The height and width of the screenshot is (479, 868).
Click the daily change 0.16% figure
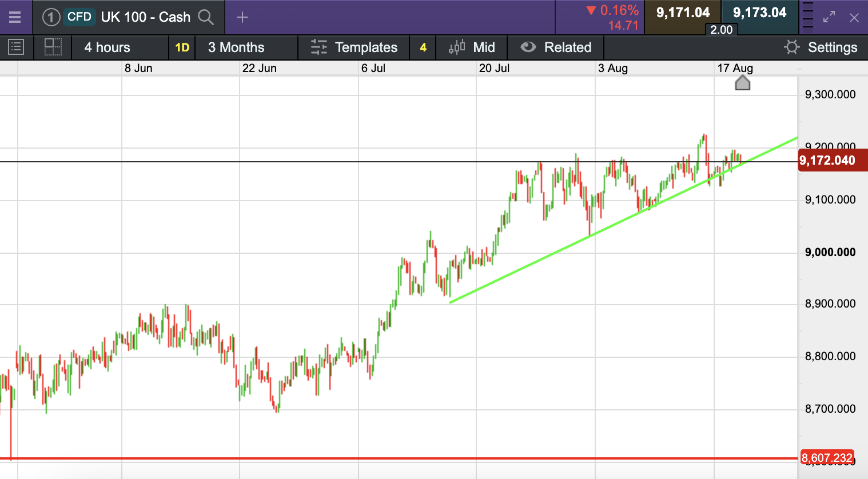(x=619, y=10)
